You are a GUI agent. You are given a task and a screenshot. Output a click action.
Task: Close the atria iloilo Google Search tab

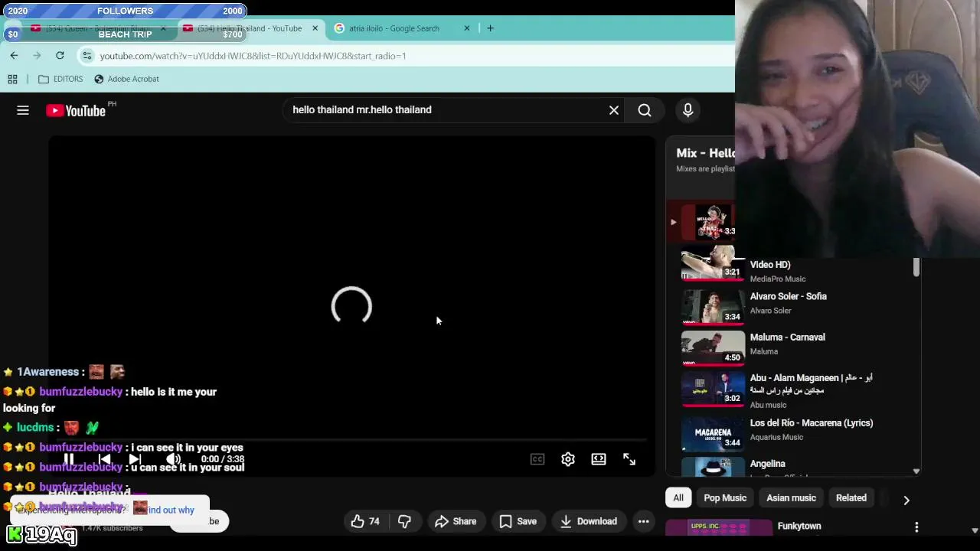coord(467,28)
